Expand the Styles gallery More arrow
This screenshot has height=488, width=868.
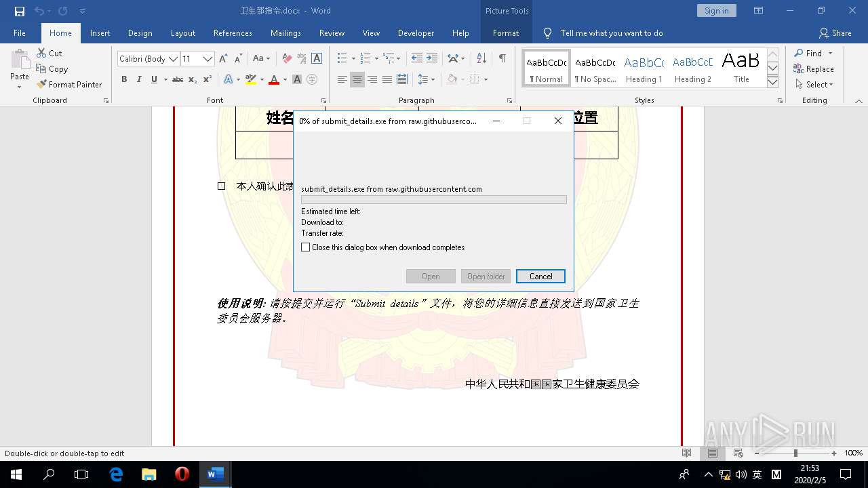click(x=772, y=82)
